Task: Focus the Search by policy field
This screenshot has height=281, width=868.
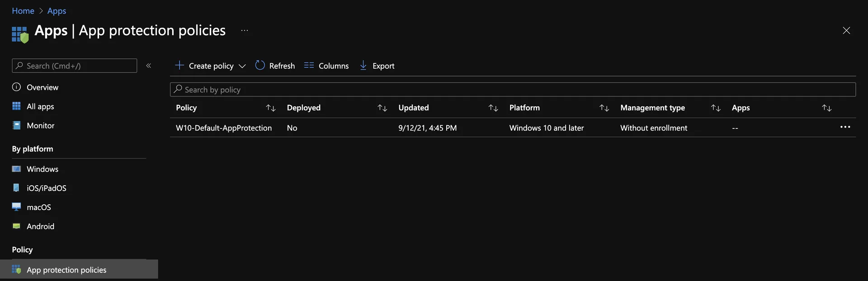Action: point(513,89)
